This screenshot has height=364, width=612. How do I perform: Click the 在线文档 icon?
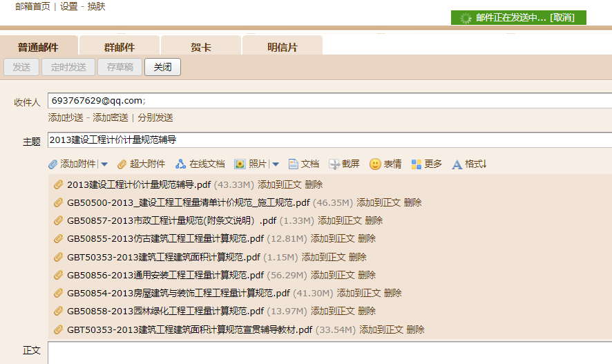click(180, 164)
